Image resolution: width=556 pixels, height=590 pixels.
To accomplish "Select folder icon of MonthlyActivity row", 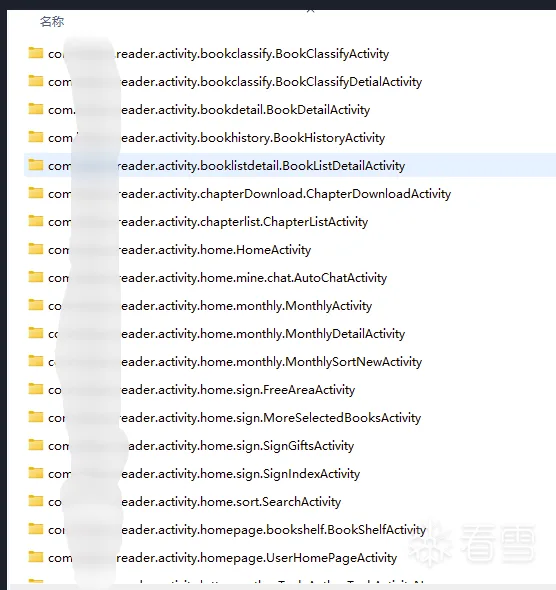I will click(x=36, y=305).
